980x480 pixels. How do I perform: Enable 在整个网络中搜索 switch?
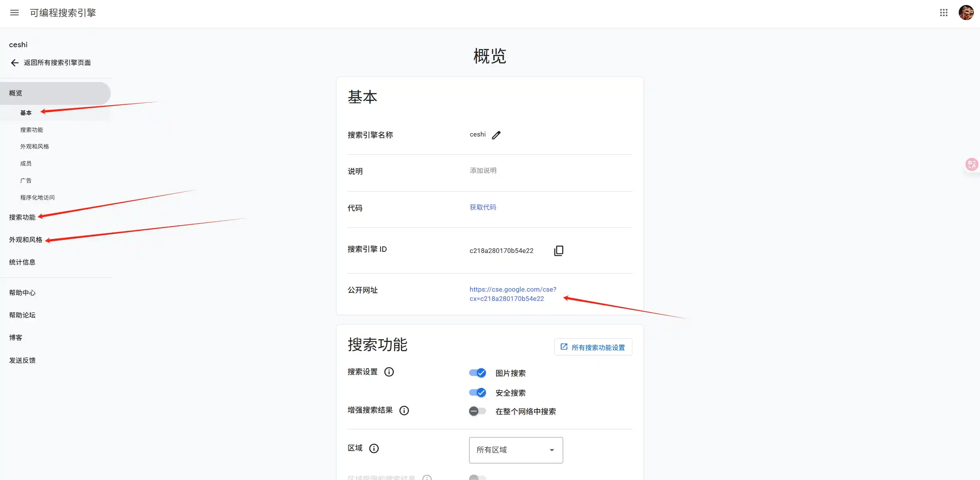[477, 411]
